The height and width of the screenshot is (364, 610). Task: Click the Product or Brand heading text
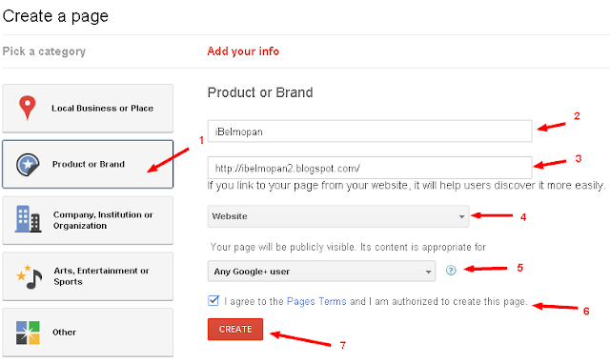point(260,92)
